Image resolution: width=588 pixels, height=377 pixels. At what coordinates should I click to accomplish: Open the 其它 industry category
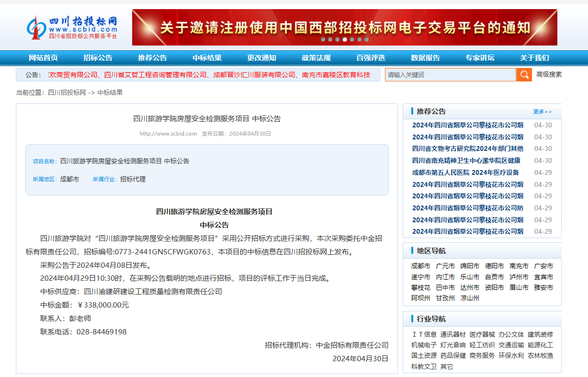447,366
